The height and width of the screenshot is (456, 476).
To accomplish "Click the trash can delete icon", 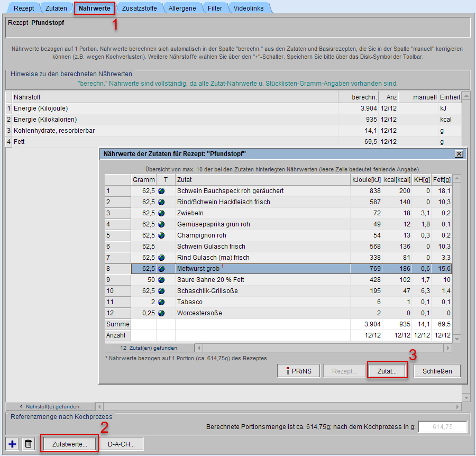I will tap(29, 444).
